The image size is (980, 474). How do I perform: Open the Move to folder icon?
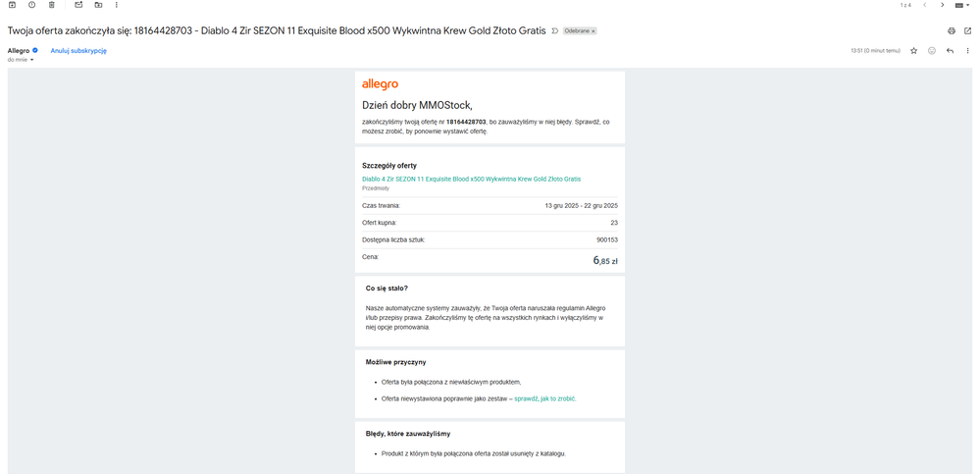(x=98, y=5)
